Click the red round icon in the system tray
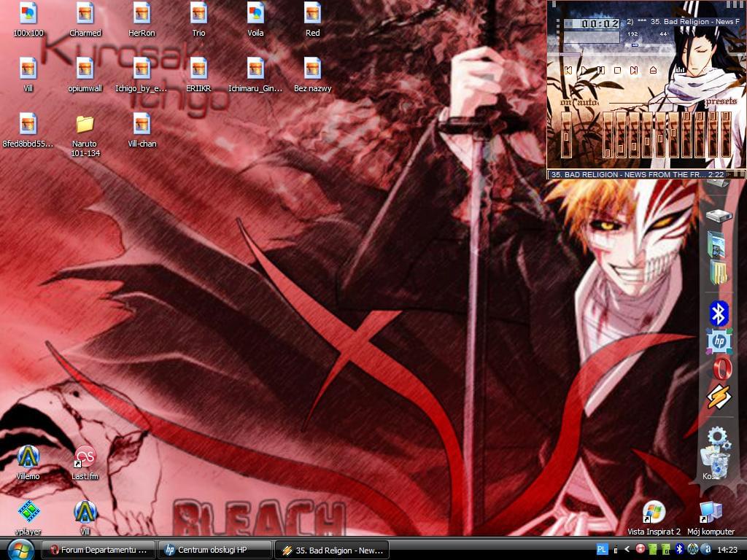 coord(640,550)
